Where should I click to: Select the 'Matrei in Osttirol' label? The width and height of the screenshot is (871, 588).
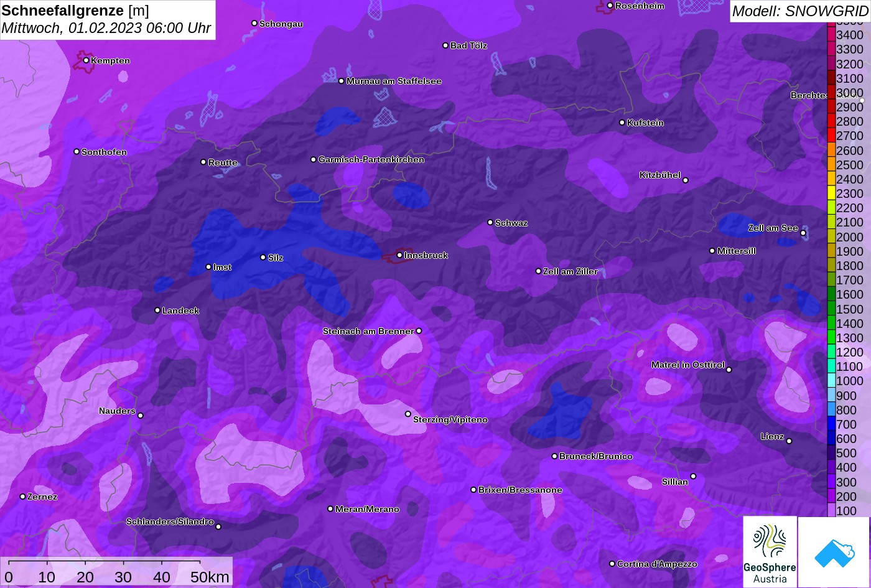[688, 365]
